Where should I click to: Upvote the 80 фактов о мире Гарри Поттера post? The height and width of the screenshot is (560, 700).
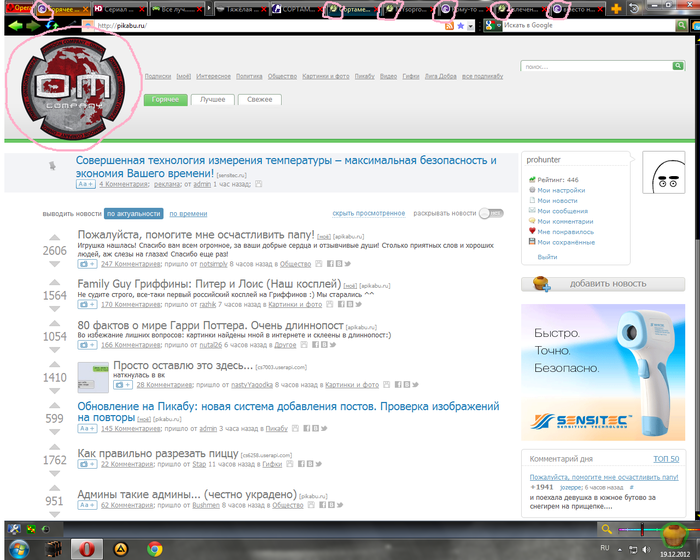point(54,323)
